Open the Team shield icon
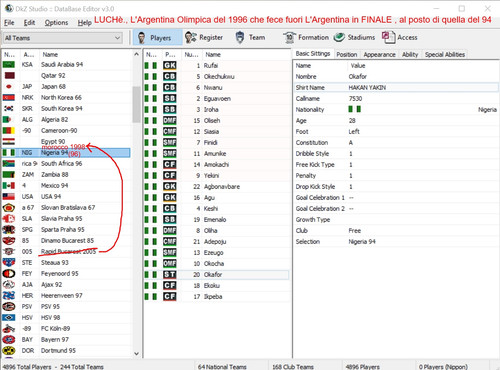Viewport: 500px width, 370px height. [240, 37]
